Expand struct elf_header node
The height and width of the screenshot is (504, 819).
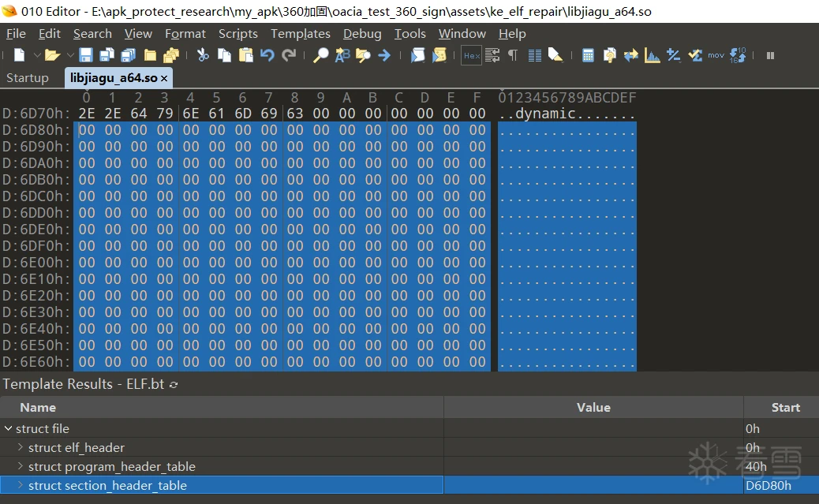(x=21, y=447)
